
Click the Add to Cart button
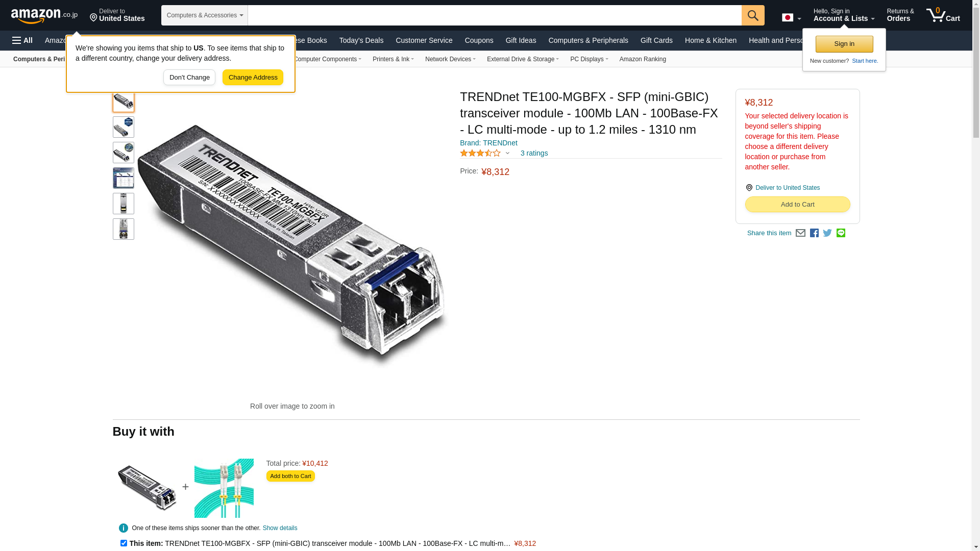pos(797,205)
